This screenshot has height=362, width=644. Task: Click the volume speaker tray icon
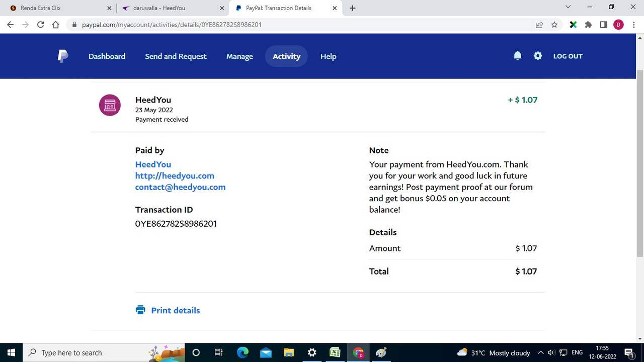pyautogui.click(x=551, y=352)
